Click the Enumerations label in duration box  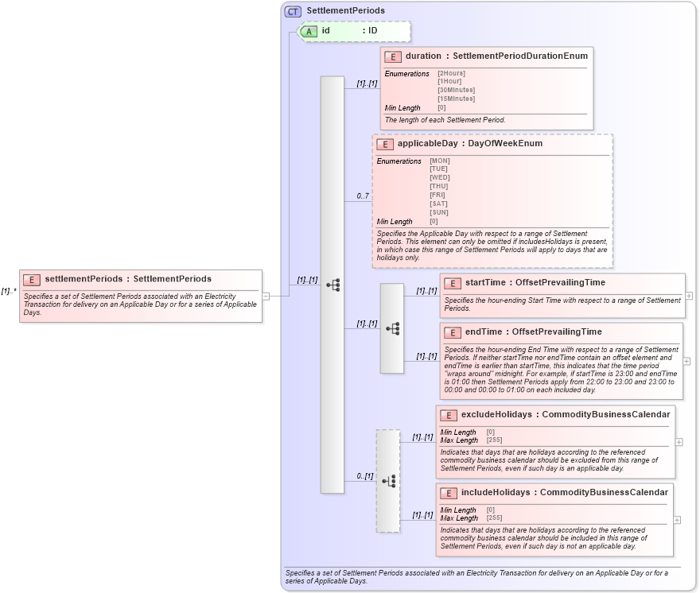tap(406, 74)
